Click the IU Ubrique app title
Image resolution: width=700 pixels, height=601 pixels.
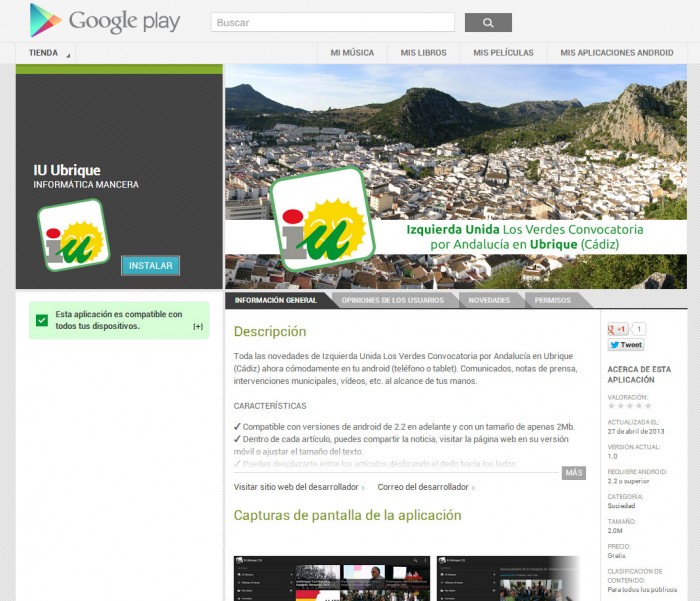pyautogui.click(x=67, y=170)
